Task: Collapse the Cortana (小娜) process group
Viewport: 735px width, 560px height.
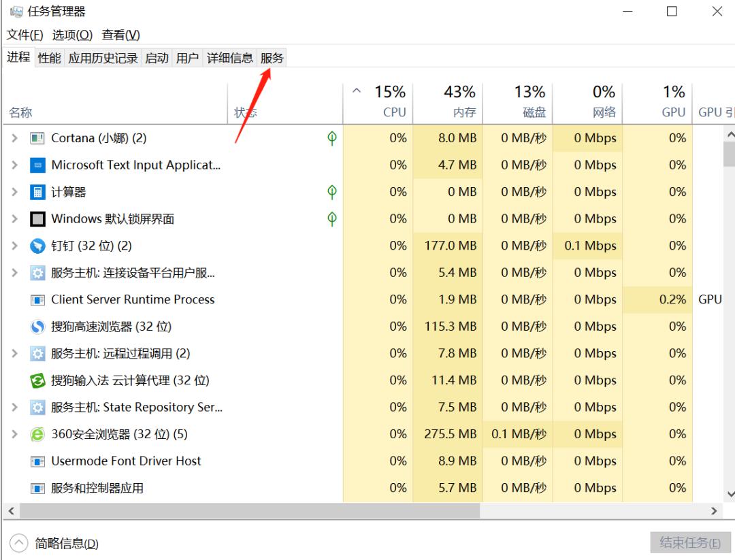Action: coord(14,137)
